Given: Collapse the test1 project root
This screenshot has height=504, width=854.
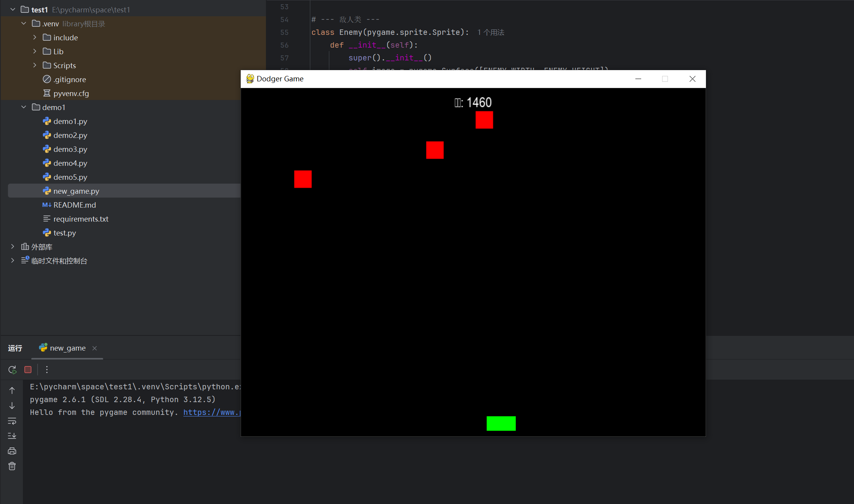Looking at the screenshot, I should (13, 9).
